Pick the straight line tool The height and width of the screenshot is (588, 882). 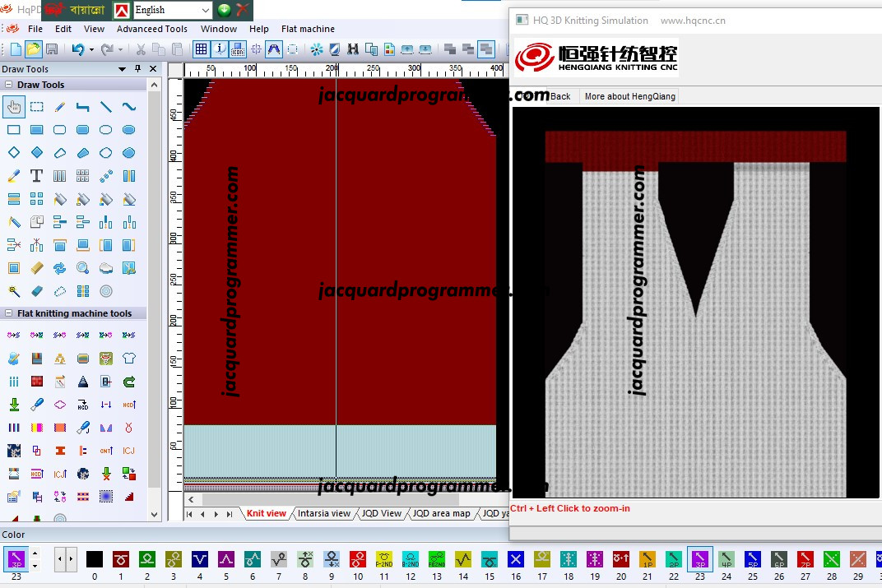click(106, 107)
